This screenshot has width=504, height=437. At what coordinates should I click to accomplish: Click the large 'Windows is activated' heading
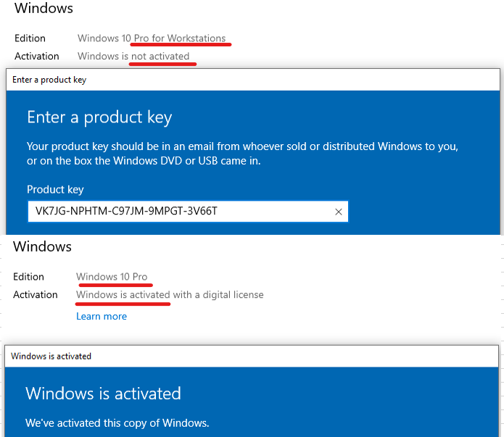[x=103, y=394]
